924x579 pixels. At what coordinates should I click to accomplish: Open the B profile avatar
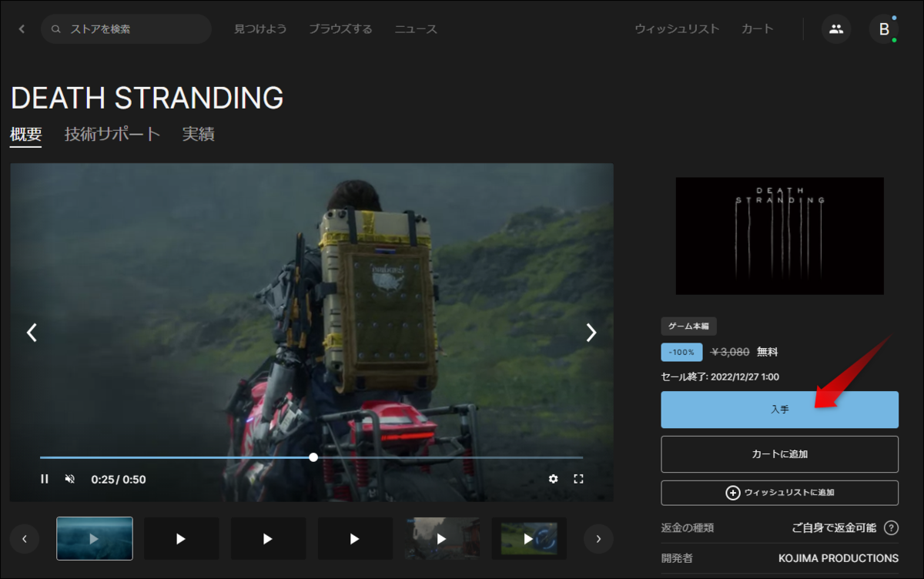click(x=884, y=29)
